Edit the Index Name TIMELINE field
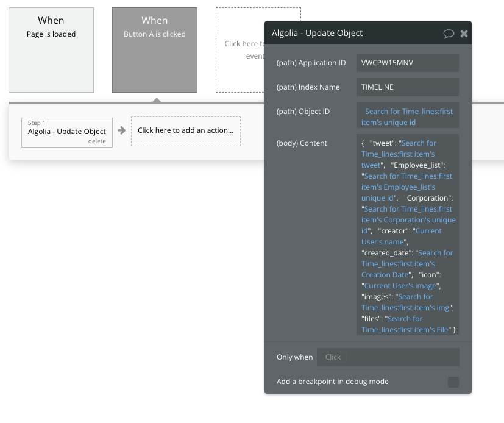The image size is (504, 423). pos(407,87)
